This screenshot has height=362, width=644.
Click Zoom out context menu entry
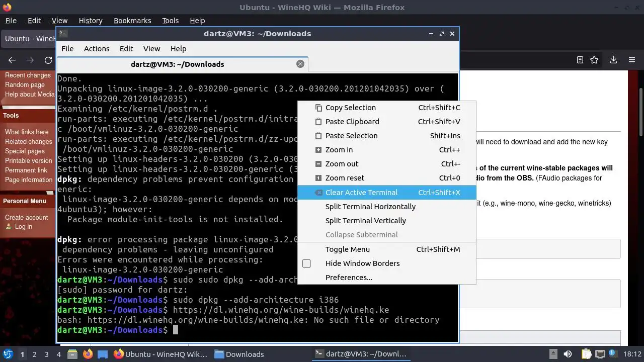[386, 164]
